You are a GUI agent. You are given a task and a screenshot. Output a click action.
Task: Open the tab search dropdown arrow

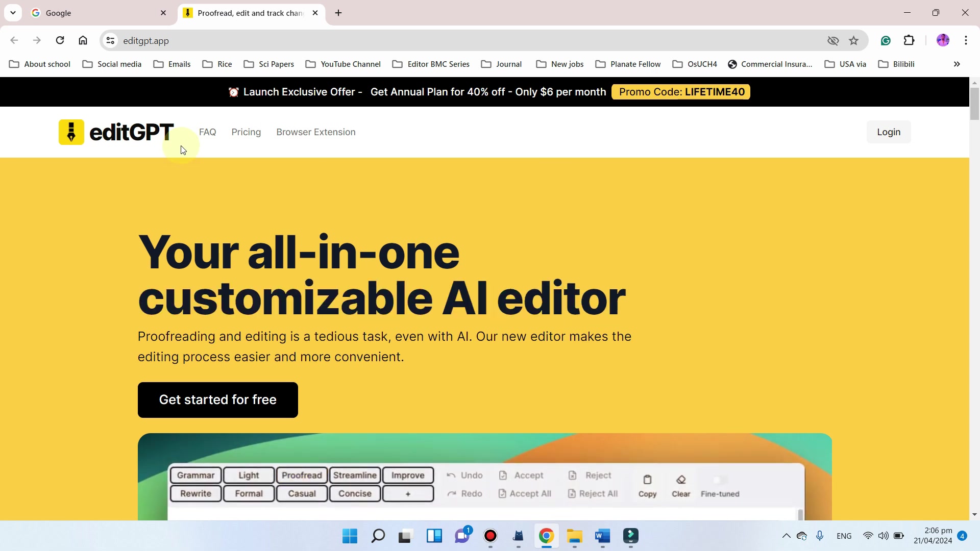tap(13, 13)
